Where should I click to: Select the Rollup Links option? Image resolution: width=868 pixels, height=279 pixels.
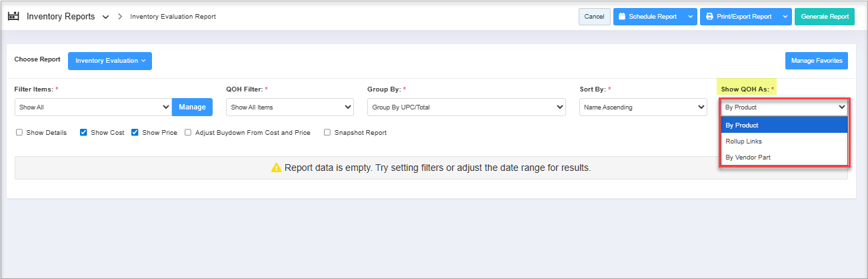point(743,142)
